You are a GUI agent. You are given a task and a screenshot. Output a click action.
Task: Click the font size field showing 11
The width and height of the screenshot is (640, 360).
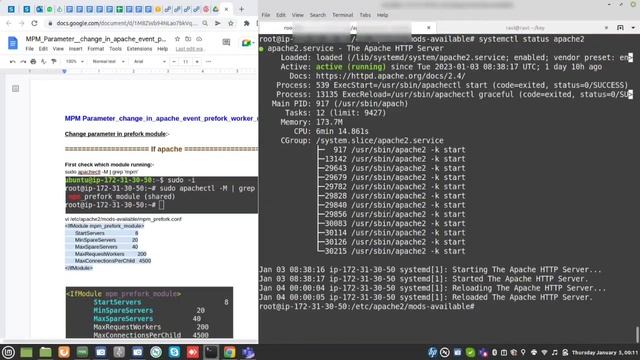[x=185, y=62]
